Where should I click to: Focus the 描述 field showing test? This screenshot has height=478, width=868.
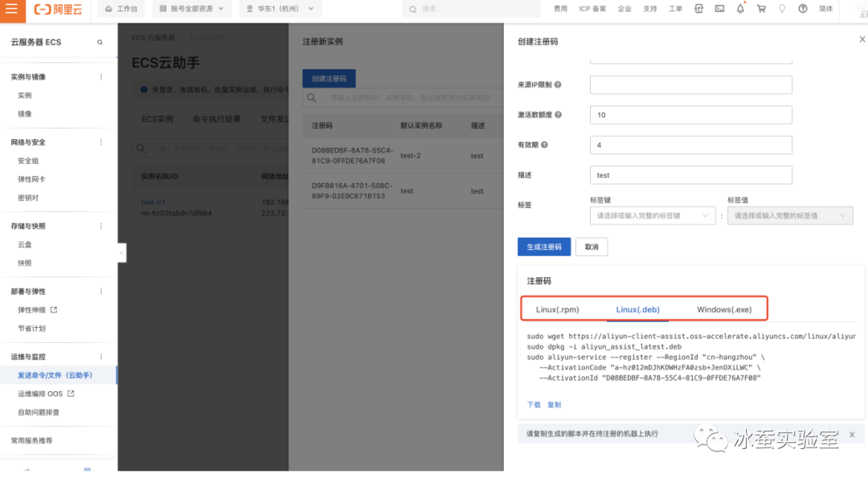(691, 175)
